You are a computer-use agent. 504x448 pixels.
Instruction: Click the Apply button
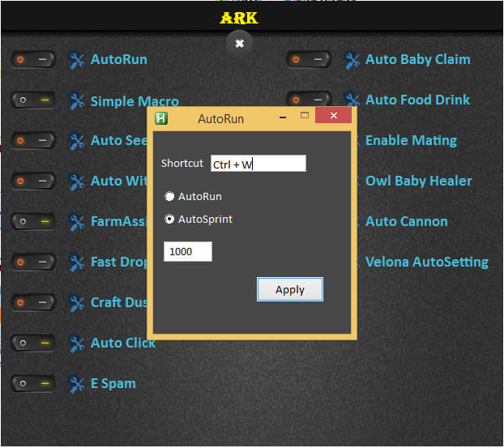point(290,289)
